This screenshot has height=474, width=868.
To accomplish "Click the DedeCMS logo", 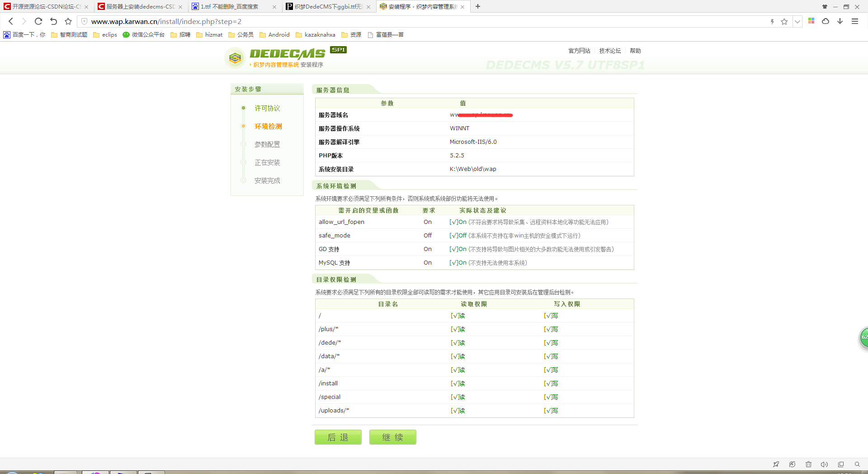I will coord(286,57).
